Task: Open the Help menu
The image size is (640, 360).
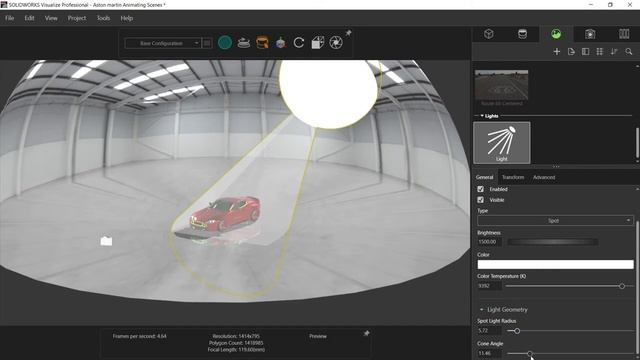Action: 127,18
